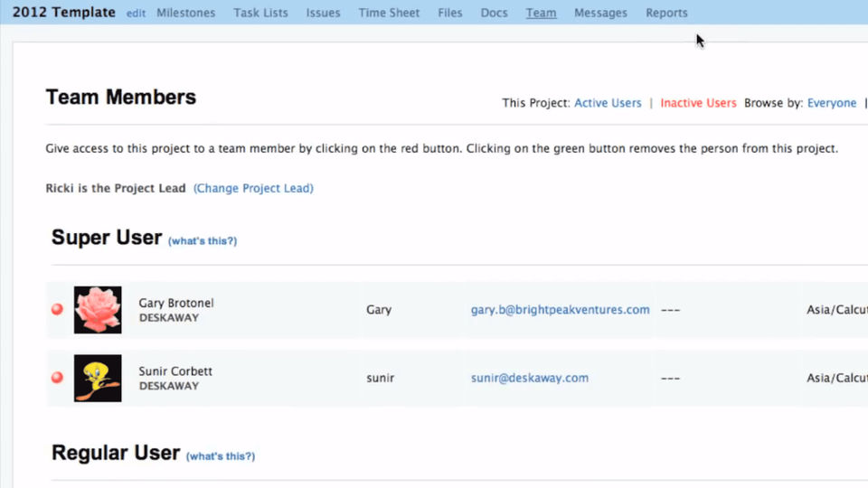
Task: Click the '---' value in Gary's row
Action: [670, 310]
